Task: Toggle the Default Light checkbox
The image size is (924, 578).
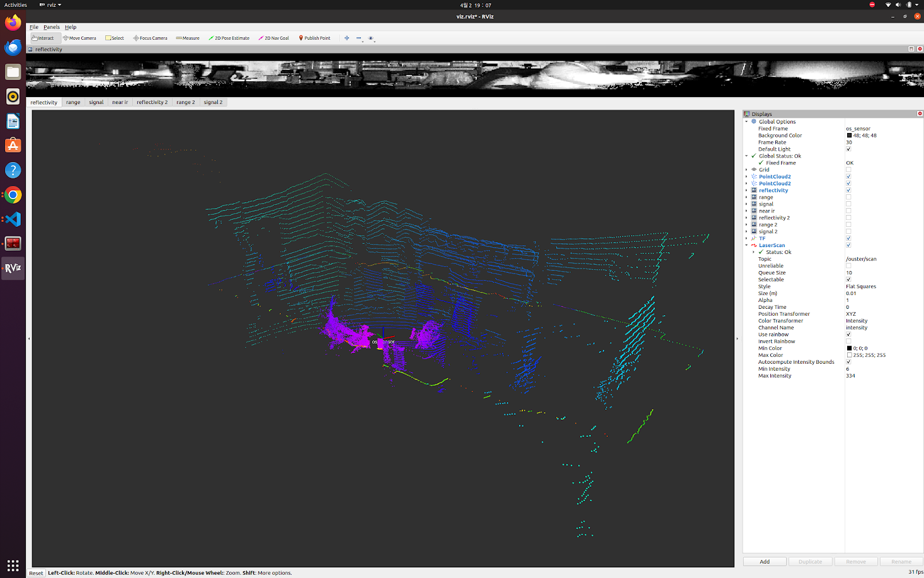Action: (848, 149)
